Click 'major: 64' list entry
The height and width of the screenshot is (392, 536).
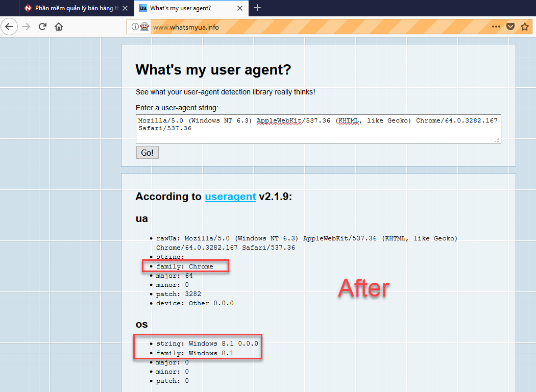tap(175, 276)
